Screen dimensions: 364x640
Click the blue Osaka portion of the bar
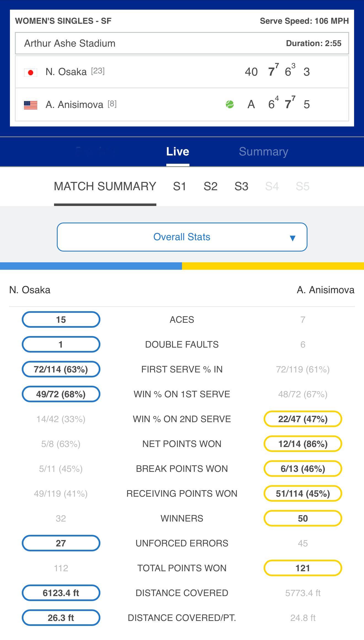tap(91, 266)
